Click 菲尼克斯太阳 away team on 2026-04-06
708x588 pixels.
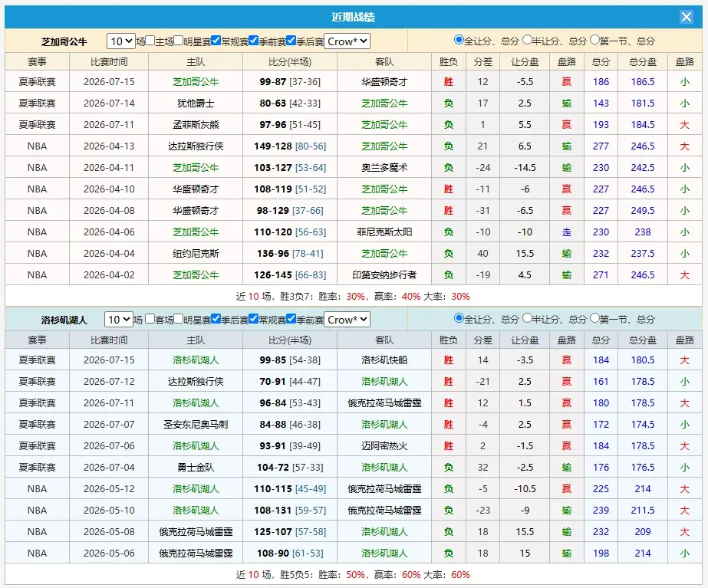(384, 232)
